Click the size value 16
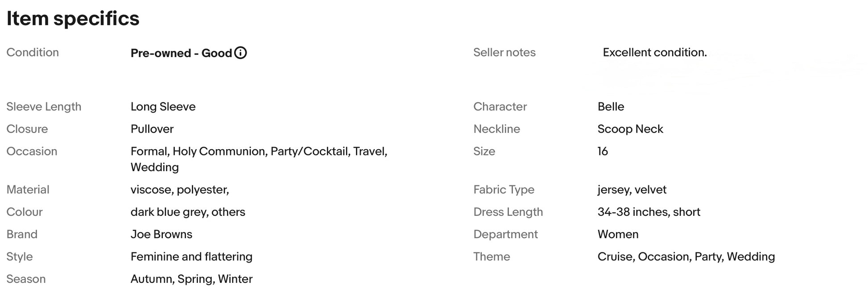 tap(603, 151)
